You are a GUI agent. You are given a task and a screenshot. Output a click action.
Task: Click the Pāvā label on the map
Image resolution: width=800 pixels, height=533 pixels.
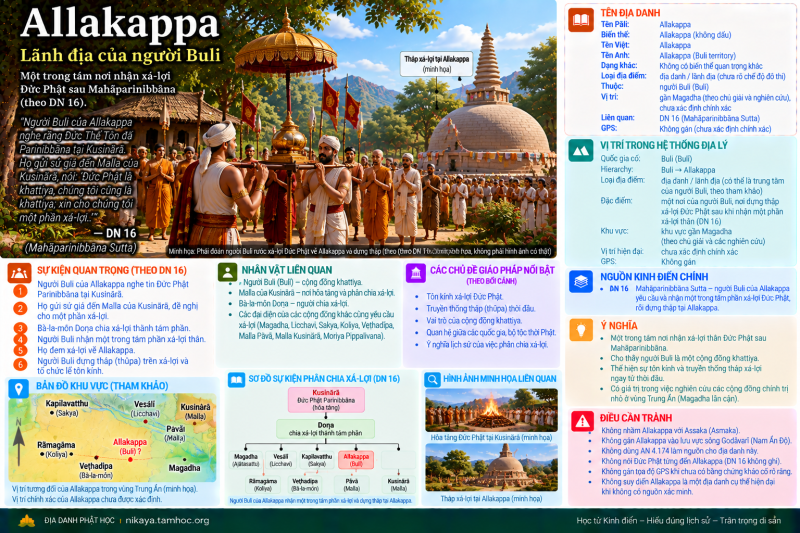click(x=175, y=433)
